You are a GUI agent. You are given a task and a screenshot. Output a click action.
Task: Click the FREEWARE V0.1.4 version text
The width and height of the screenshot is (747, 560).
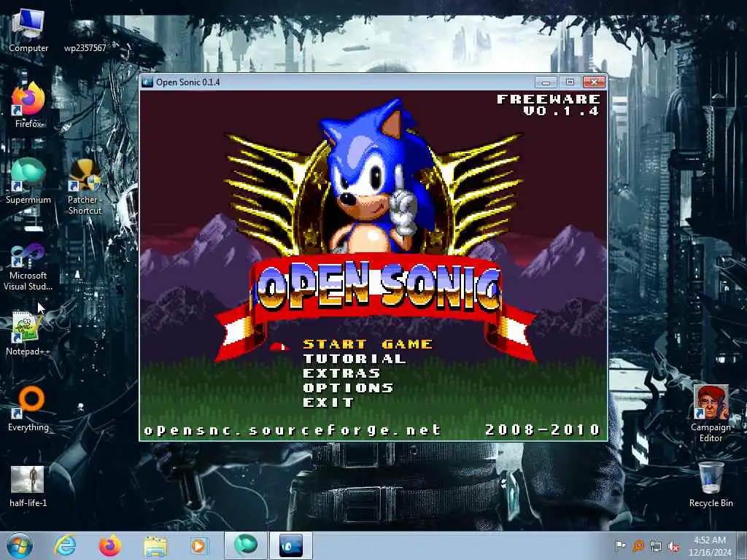click(x=549, y=105)
